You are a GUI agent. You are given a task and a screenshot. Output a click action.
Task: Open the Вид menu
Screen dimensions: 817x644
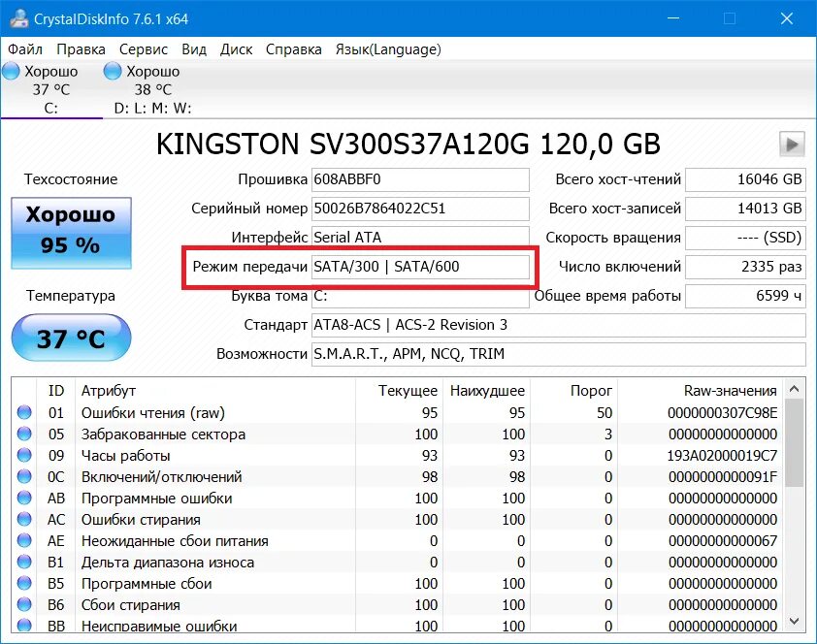[194, 49]
